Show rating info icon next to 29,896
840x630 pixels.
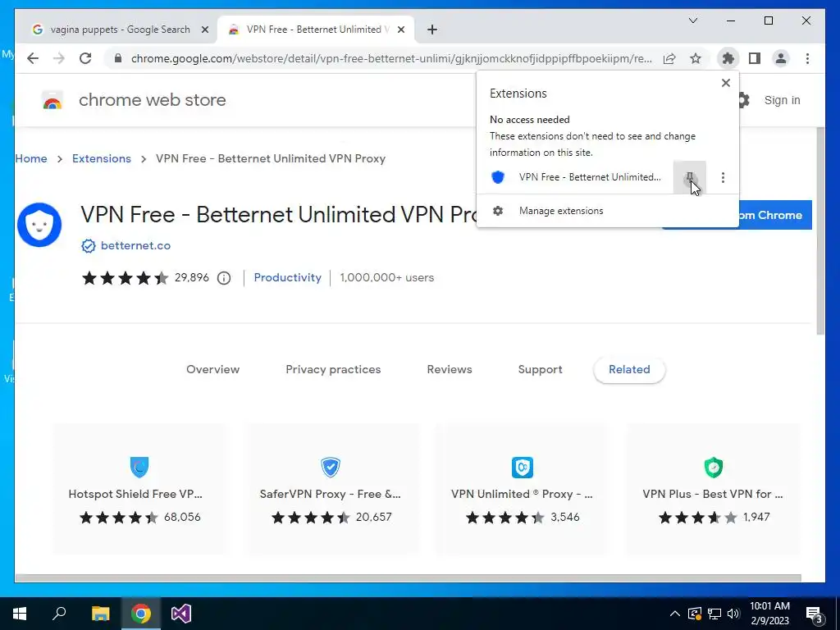click(224, 278)
